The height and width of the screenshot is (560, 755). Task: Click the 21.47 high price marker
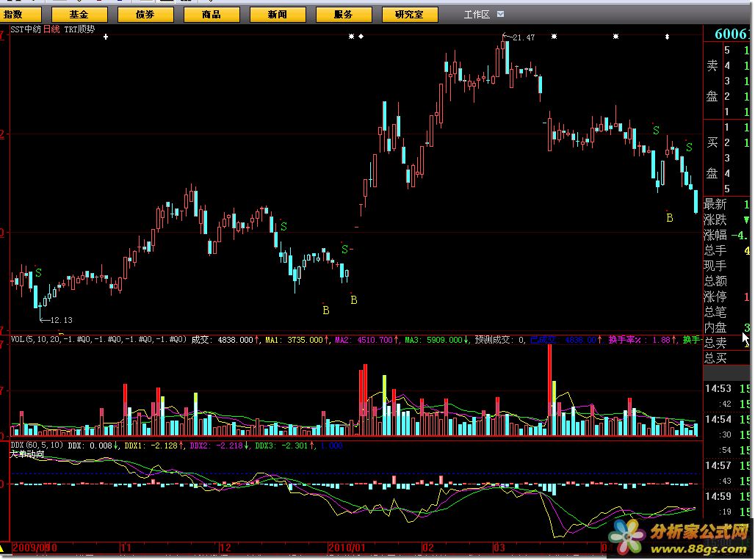point(523,37)
